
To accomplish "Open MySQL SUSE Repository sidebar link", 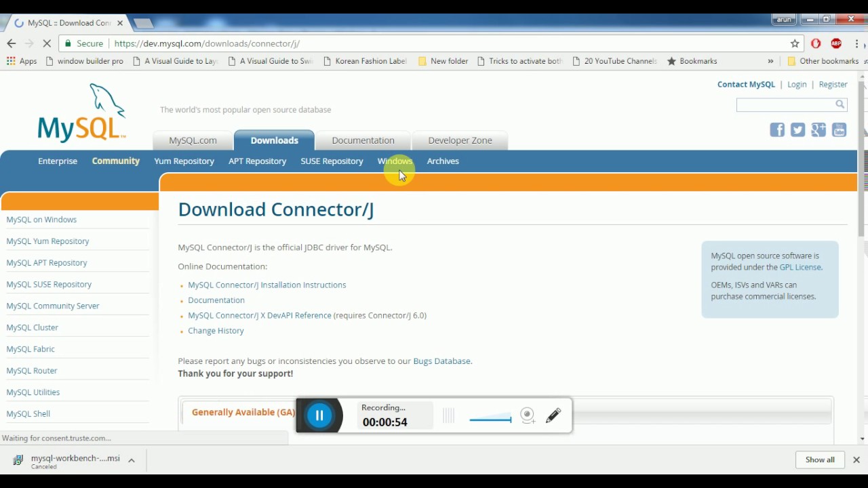I will (49, 285).
